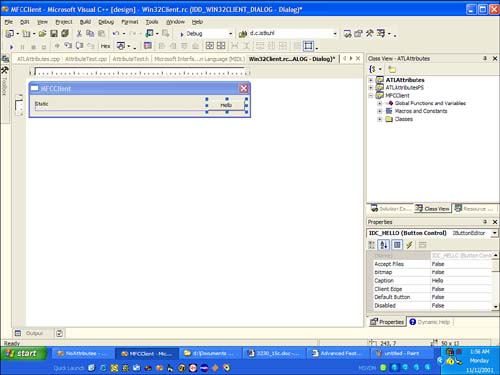500x375 pixels.
Task: Switch to ATLAttributes.cpp tab
Action: [x=38, y=59]
